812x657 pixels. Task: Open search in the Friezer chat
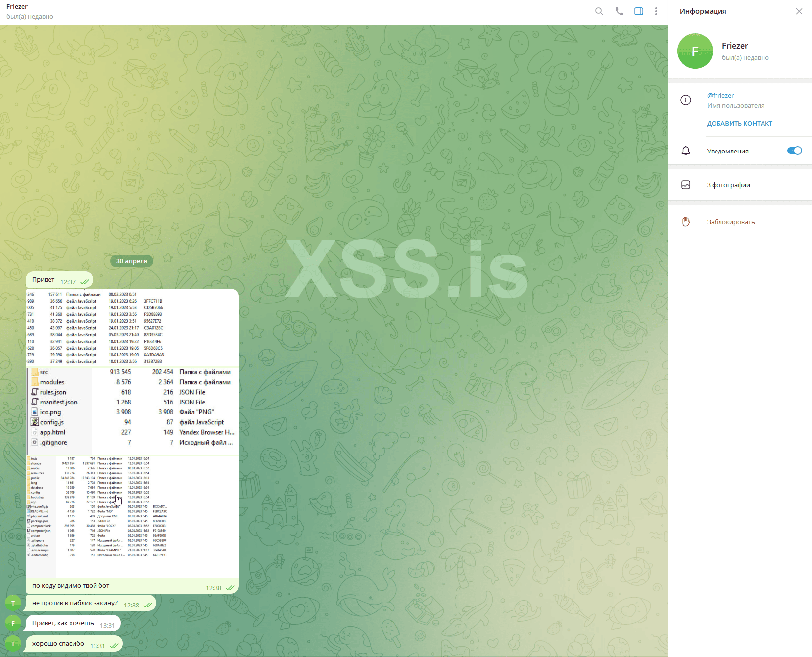[599, 11]
